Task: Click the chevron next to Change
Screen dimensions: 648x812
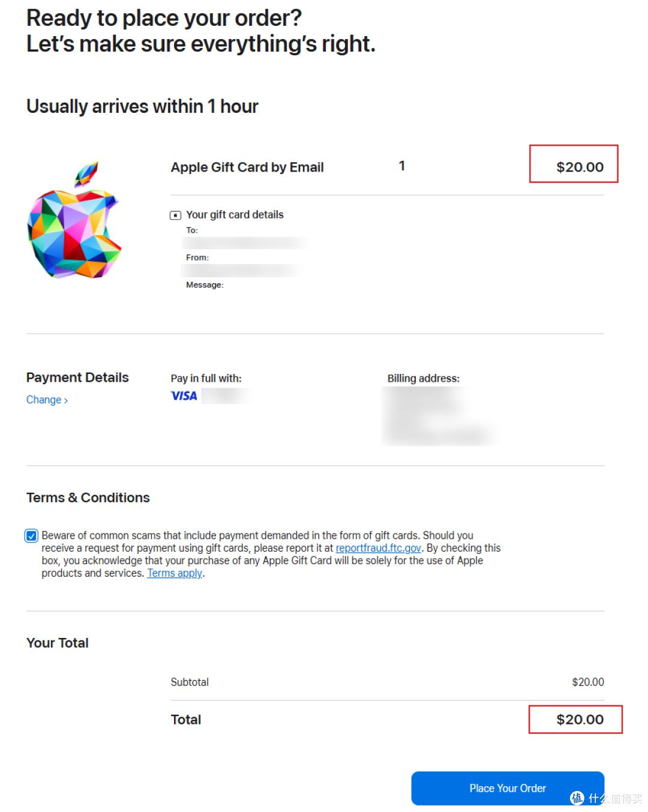Action: (x=66, y=401)
